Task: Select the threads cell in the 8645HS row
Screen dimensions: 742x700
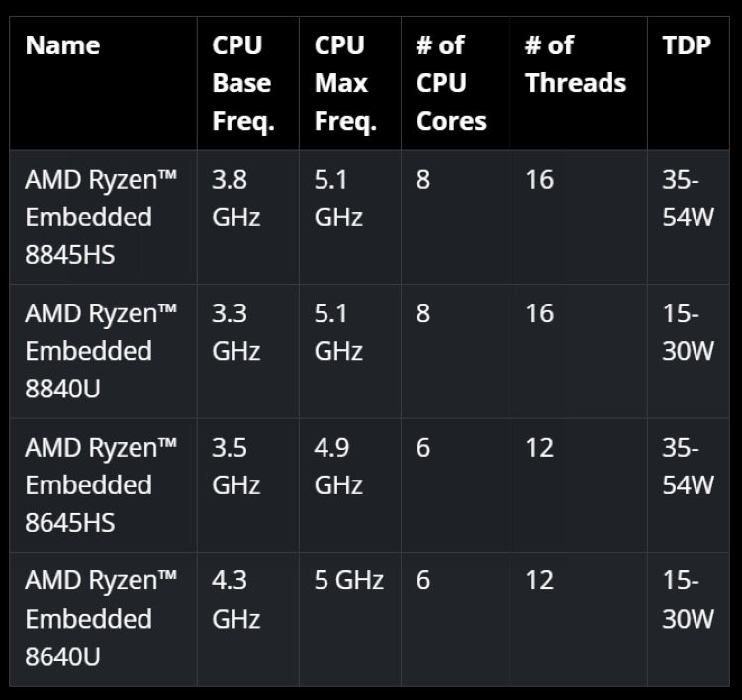Action: click(x=540, y=448)
